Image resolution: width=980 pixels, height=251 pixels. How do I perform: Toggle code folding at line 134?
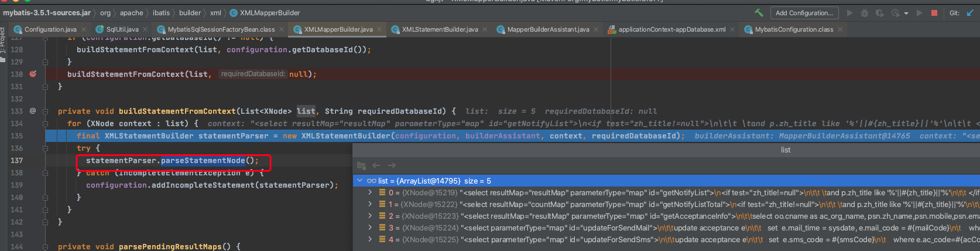45,124
